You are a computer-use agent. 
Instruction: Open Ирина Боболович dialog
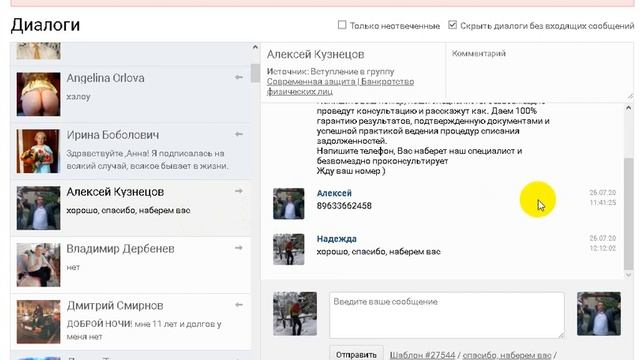(131, 151)
